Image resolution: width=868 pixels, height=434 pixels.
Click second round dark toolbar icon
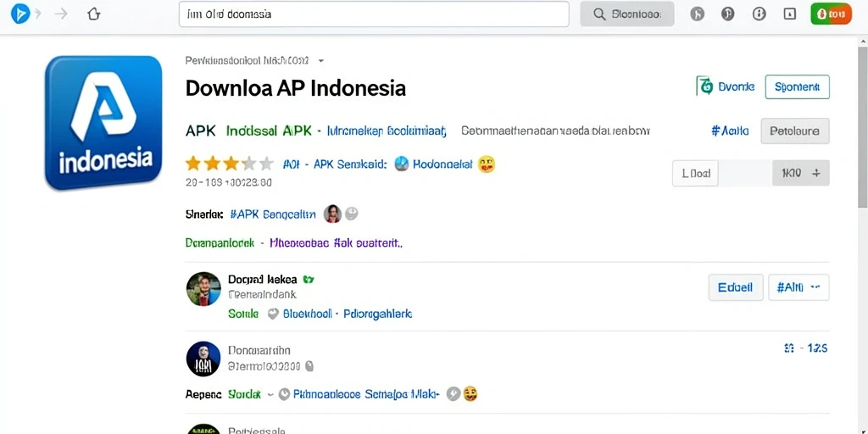tap(728, 14)
